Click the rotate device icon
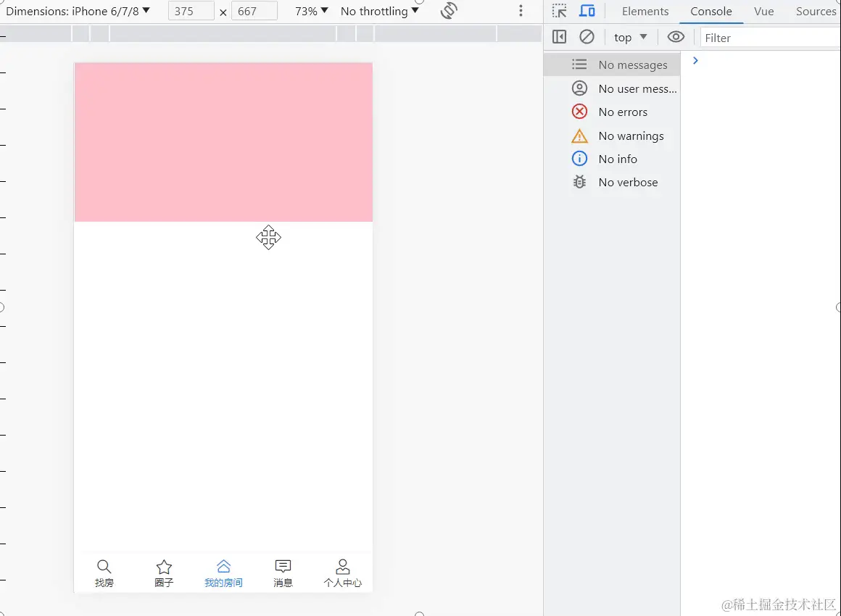 [449, 11]
